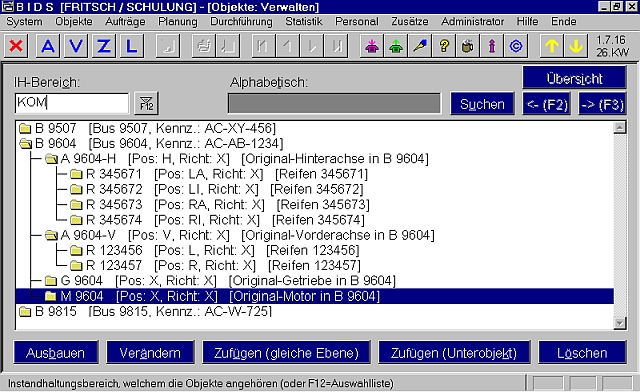
Task: Click the tree scrollbar down arrow
Action: point(620,323)
